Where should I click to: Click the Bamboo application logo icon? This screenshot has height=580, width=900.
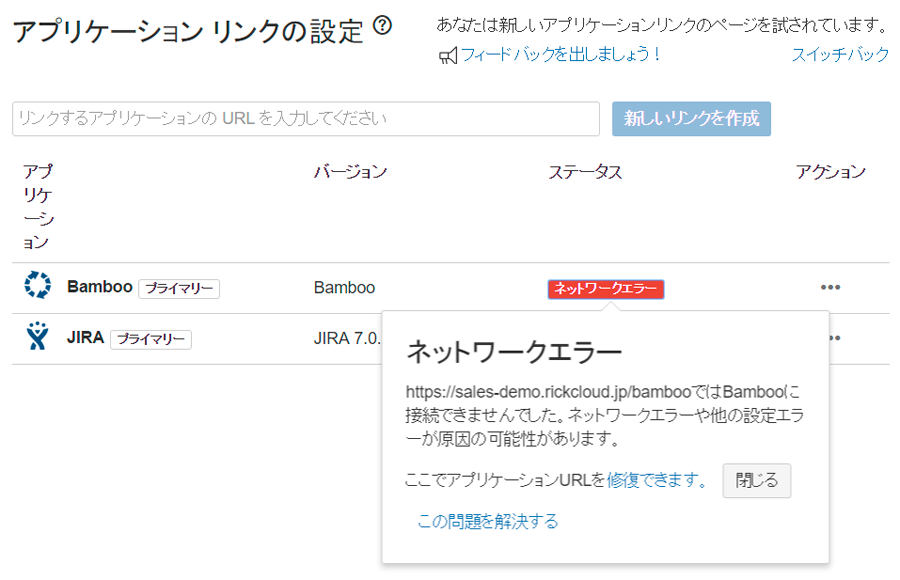(37, 284)
